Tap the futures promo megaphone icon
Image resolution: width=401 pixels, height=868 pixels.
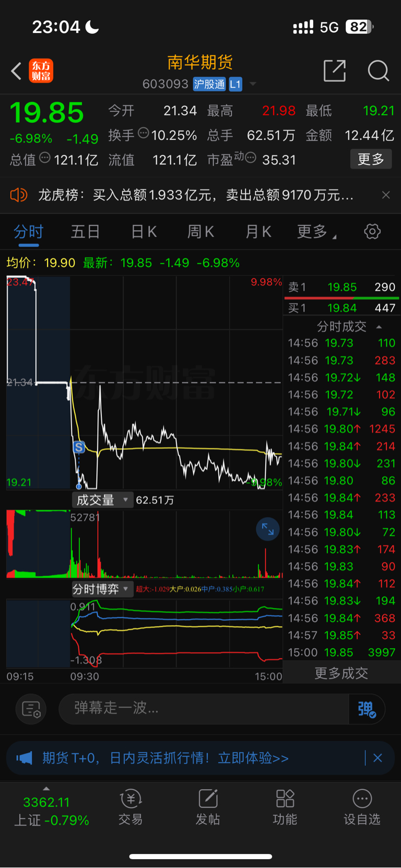(x=24, y=758)
